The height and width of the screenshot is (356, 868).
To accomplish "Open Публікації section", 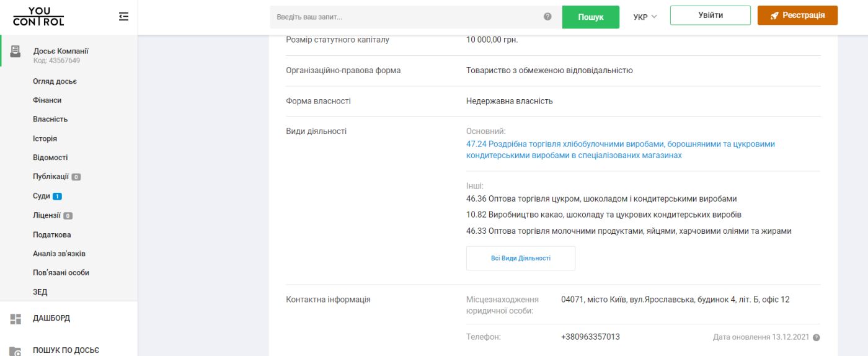I will click(x=51, y=177).
